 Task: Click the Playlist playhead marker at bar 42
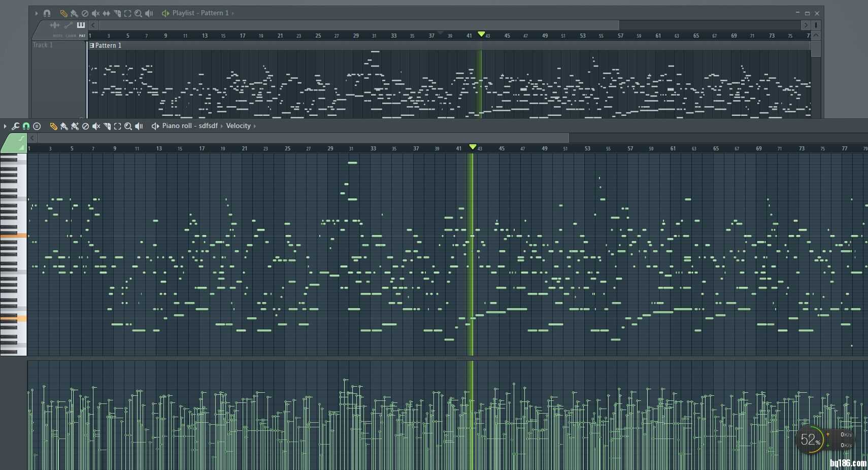(481, 34)
